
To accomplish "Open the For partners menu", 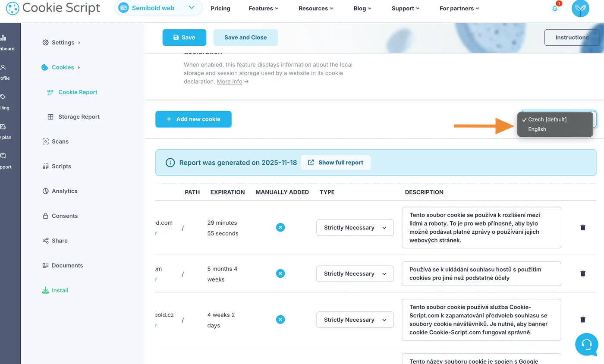I will tap(459, 8).
